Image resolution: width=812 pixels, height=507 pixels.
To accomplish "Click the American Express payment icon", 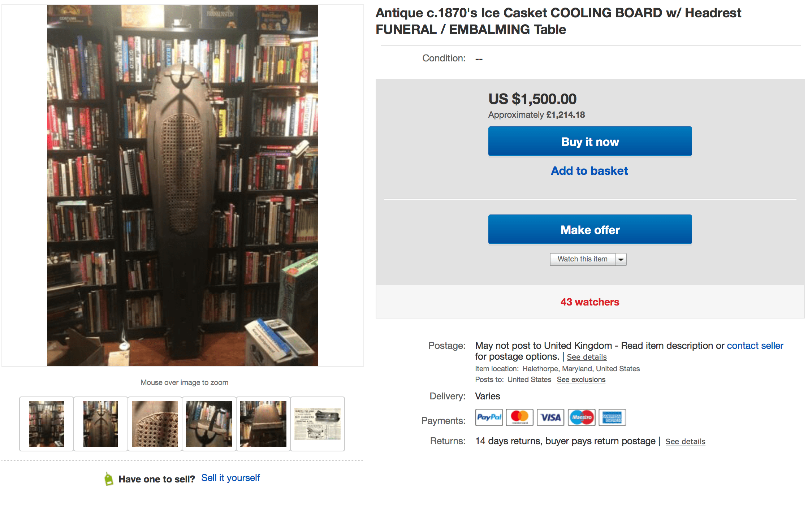I will coord(612,417).
